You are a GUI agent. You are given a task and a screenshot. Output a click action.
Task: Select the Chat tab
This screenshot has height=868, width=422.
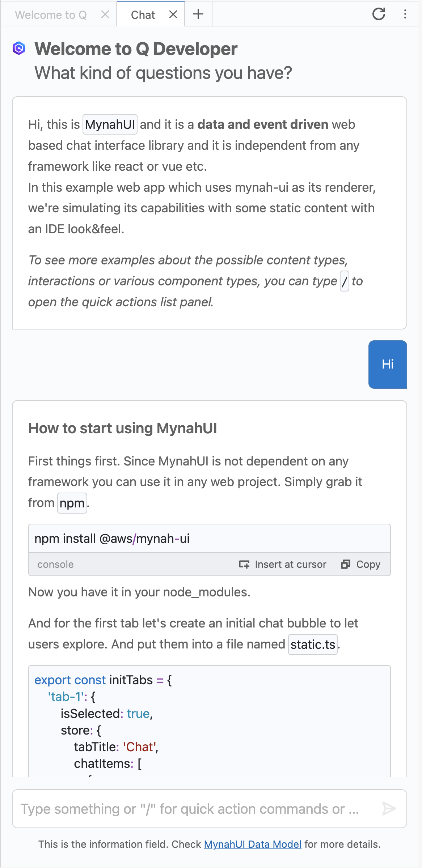[x=143, y=15]
